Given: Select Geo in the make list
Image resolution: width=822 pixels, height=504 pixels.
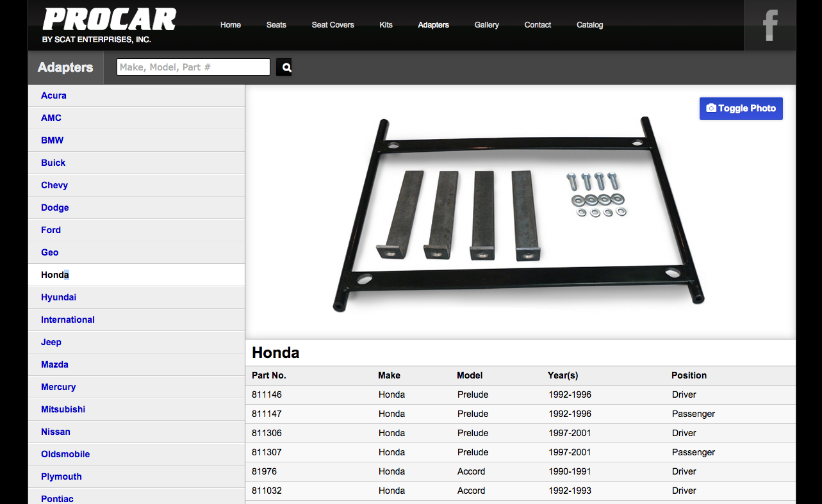Looking at the screenshot, I should point(136,252).
